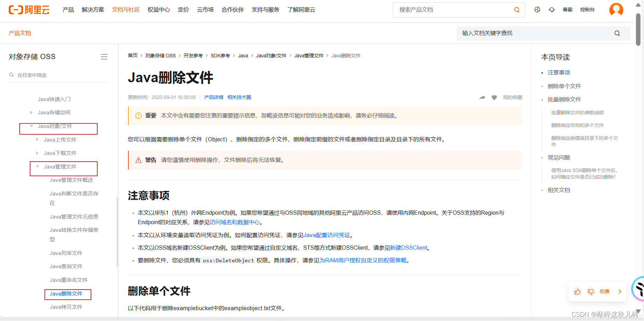Image resolution: width=644 pixels, height=321 pixels.
Task: Click the headset support icon
Action: point(552,10)
